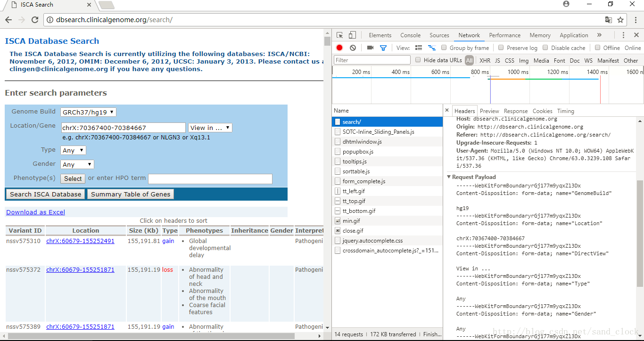Click the browser back arrow
This screenshot has width=644, height=341.
pyautogui.click(x=8, y=20)
